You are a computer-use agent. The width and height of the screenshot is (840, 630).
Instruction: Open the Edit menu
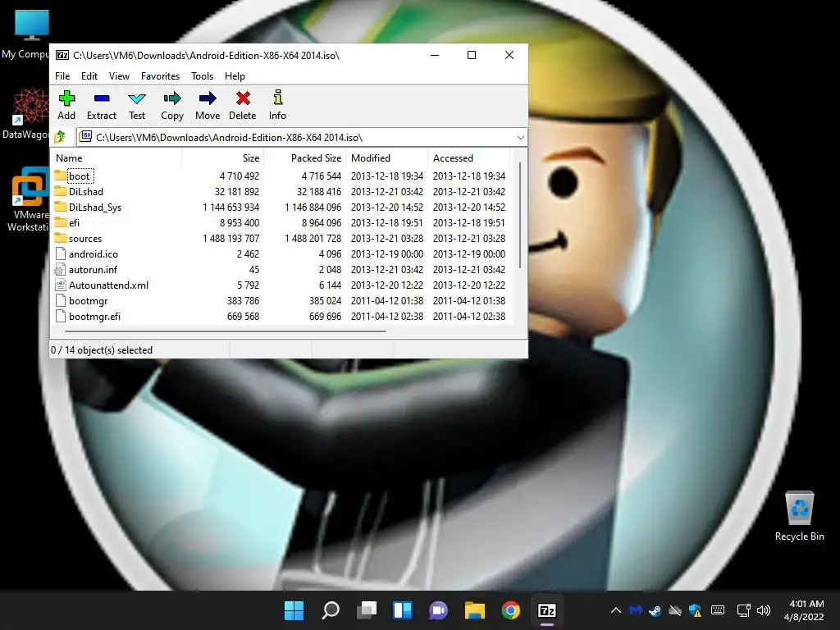[x=89, y=76]
